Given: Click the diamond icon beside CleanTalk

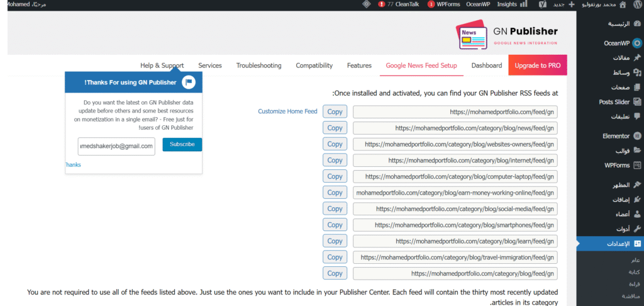Looking at the screenshot, I should (367, 4).
